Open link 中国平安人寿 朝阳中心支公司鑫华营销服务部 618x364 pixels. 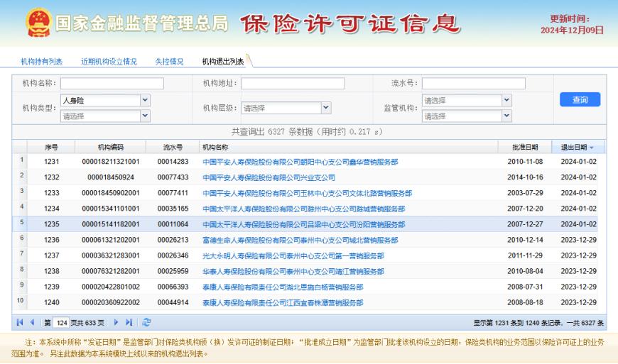(x=300, y=162)
